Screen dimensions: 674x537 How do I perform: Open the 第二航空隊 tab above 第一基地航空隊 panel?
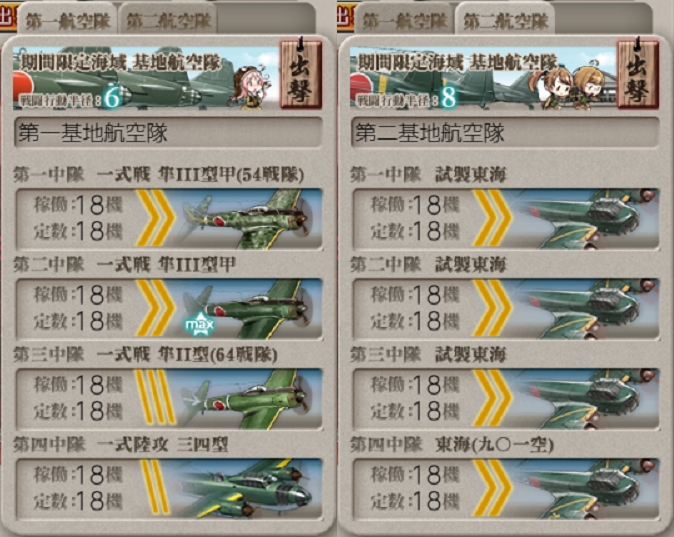tap(169, 20)
